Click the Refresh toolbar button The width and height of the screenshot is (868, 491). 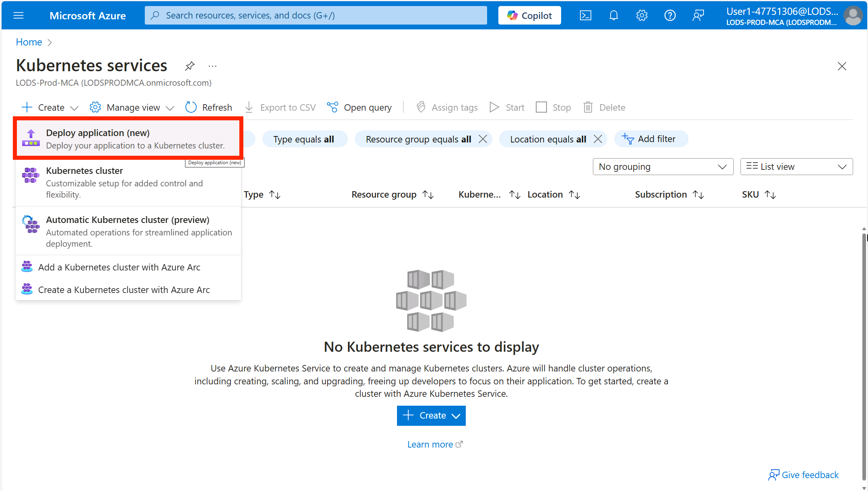[x=209, y=107]
